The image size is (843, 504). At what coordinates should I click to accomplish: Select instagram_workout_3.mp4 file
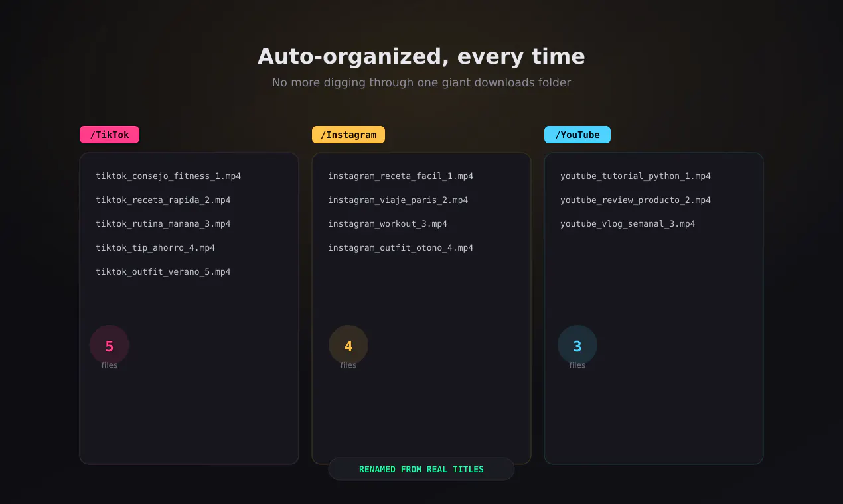[388, 224]
